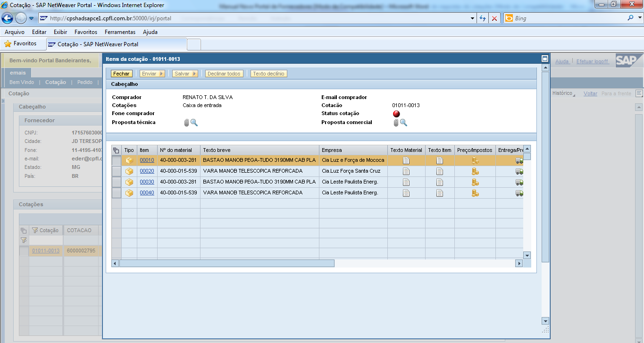
Task: Maximize the Itens da cotação dialog
Action: [x=544, y=59]
